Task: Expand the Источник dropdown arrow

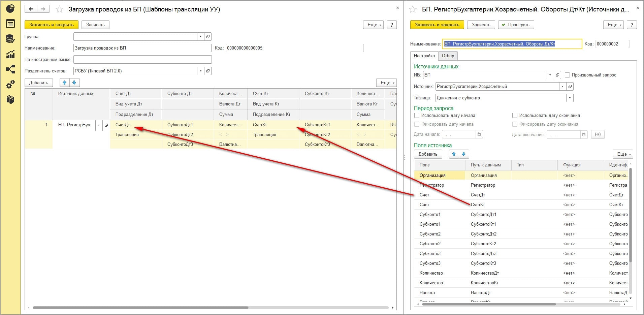Action: click(x=562, y=87)
